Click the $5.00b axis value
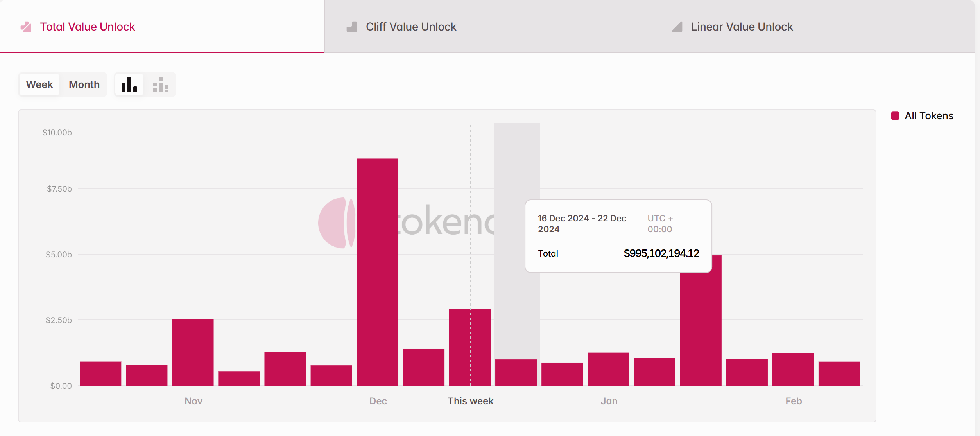Screen dimensions: 980x436 59,255
